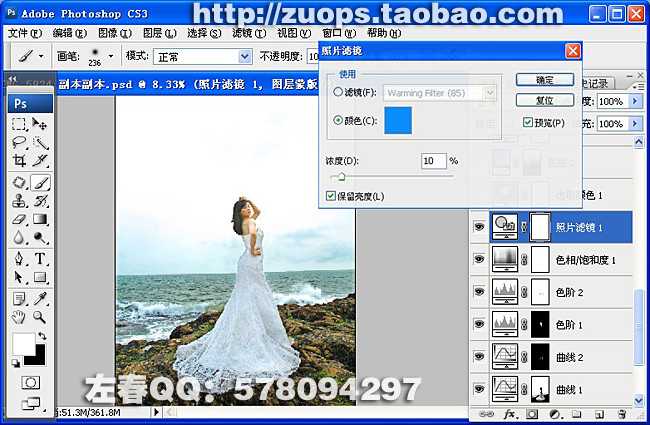Screen dimensions: 650x425
Task: Open the 文件(F) menu
Action: 25,33
